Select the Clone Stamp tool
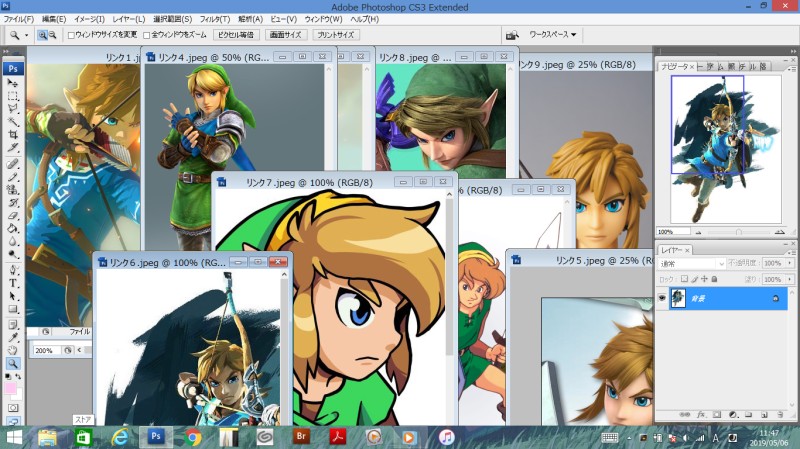The width and height of the screenshot is (800, 449). click(13, 190)
